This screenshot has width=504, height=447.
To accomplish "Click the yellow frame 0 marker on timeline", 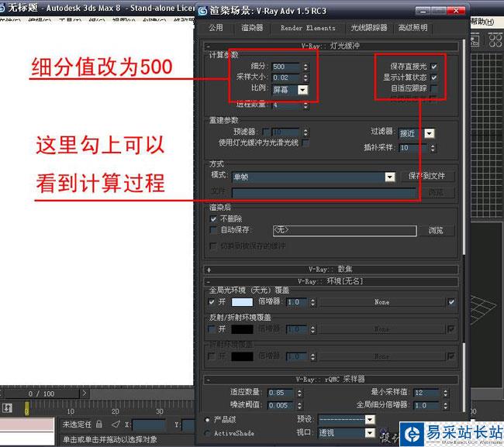I will (x=27, y=408).
